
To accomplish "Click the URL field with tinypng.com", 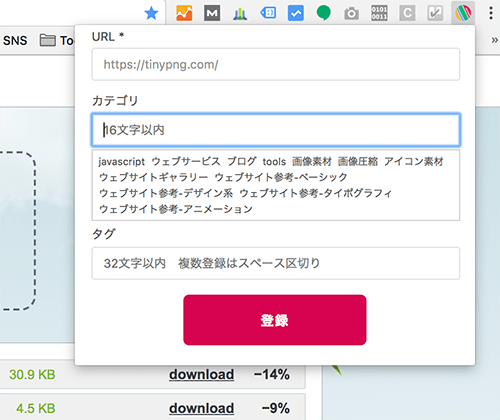I will pyautogui.click(x=276, y=64).
